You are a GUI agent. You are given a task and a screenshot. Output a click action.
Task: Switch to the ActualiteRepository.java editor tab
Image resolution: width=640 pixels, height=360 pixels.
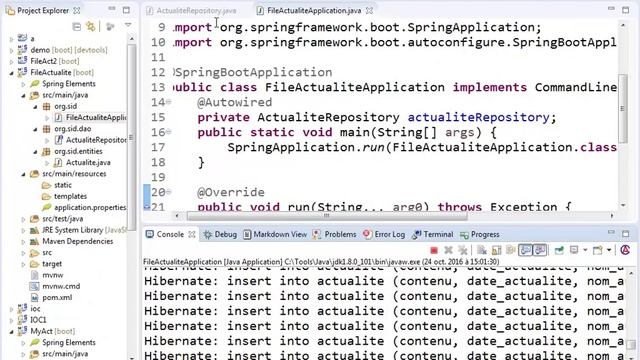[191, 11]
